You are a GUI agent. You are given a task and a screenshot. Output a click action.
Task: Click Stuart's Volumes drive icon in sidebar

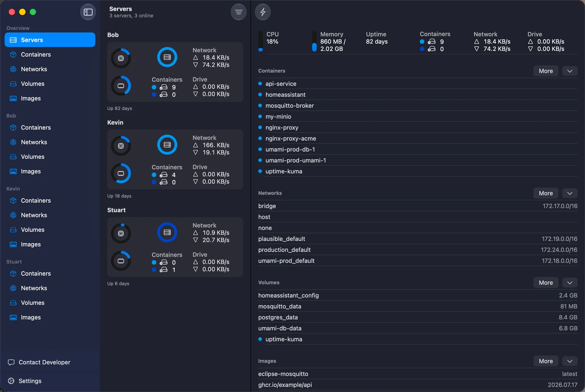[13, 303]
